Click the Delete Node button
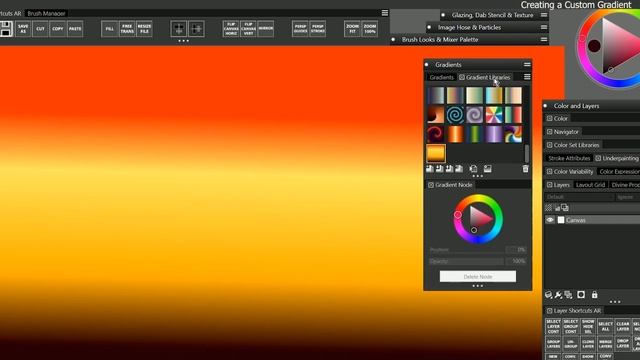This screenshot has height=360, width=640. tap(478, 276)
